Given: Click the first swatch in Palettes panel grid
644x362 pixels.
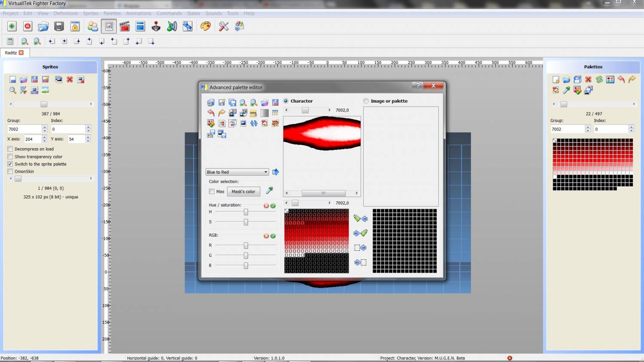Looking at the screenshot, I should click(x=555, y=140).
